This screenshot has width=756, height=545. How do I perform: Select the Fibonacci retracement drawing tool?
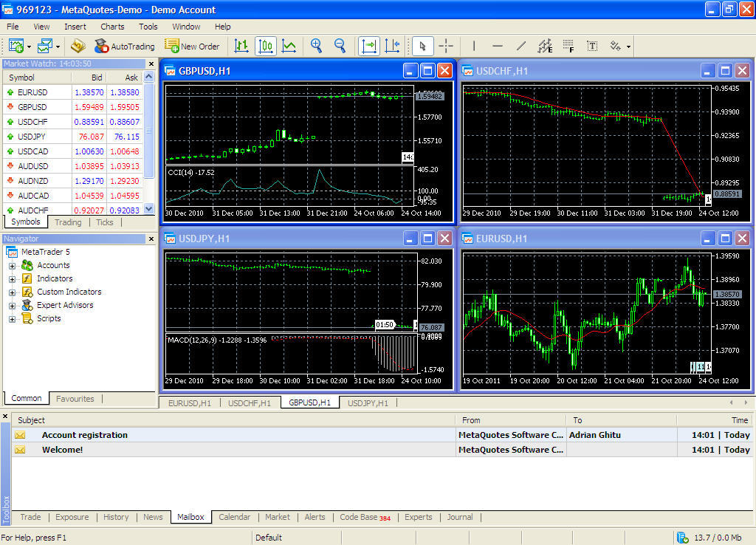568,46
